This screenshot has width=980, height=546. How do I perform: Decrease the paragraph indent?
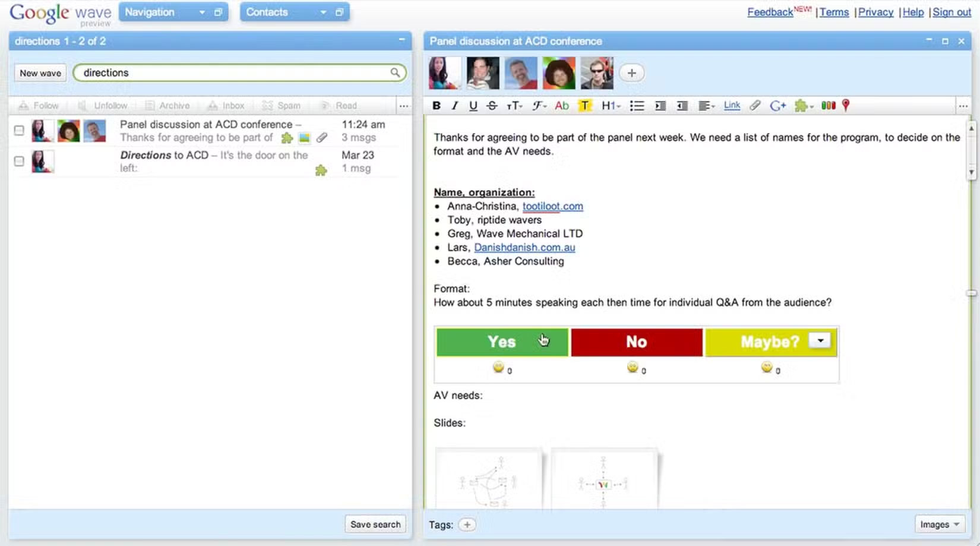(x=682, y=106)
